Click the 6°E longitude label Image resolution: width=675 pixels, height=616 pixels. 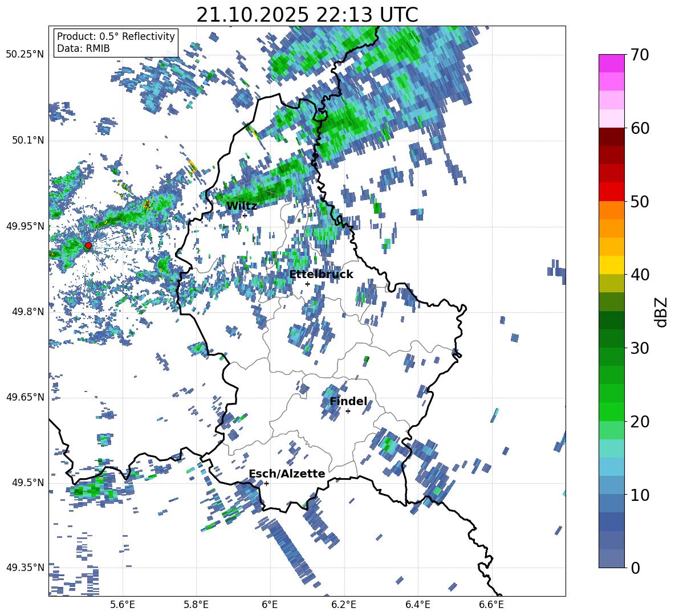pos(270,605)
